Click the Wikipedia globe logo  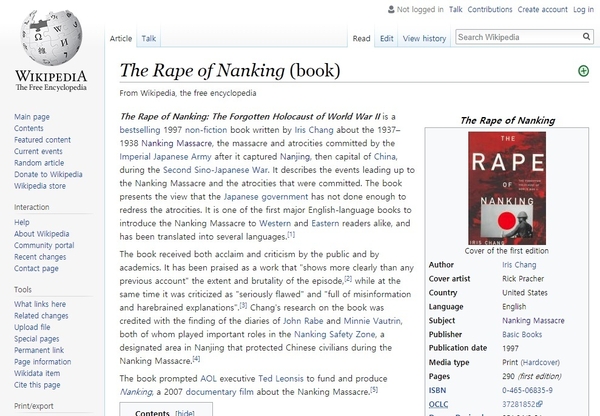[x=51, y=38]
